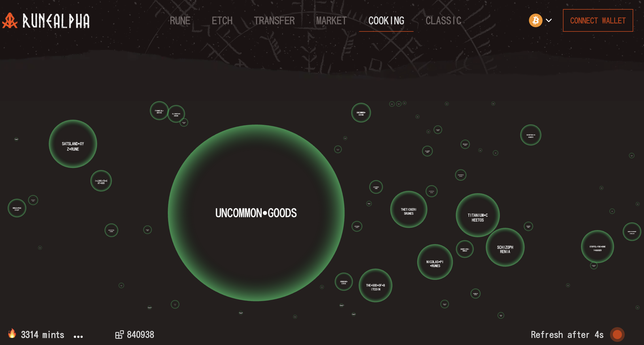Click the block height icon

pyautogui.click(x=119, y=335)
